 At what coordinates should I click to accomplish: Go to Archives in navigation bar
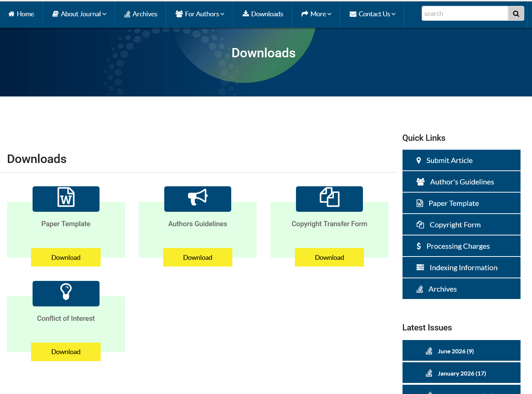[x=141, y=14]
